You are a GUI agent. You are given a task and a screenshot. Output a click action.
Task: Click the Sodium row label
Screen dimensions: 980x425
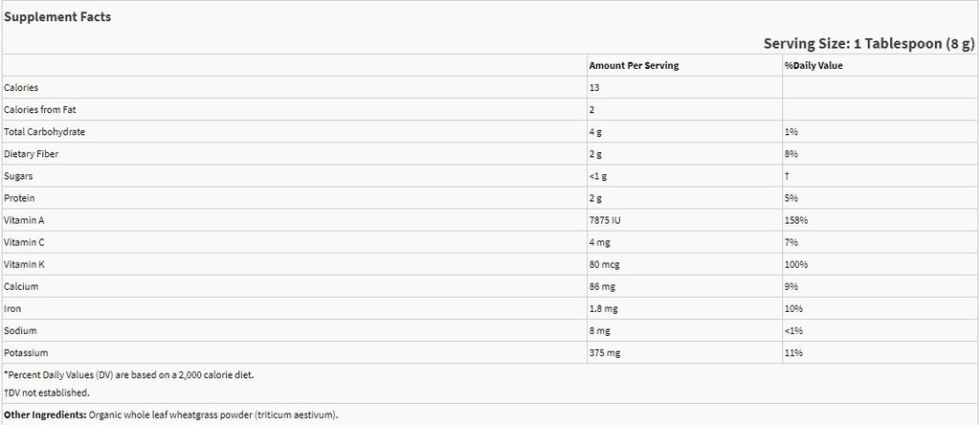click(x=21, y=330)
